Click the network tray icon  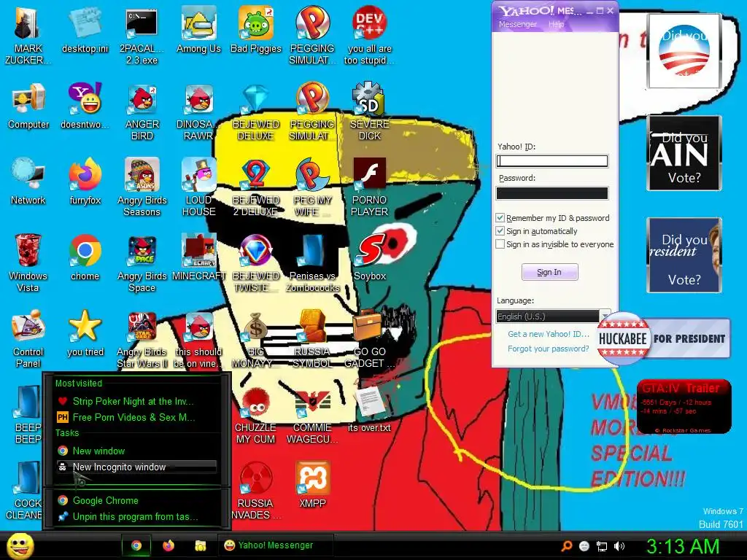pos(602,546)
